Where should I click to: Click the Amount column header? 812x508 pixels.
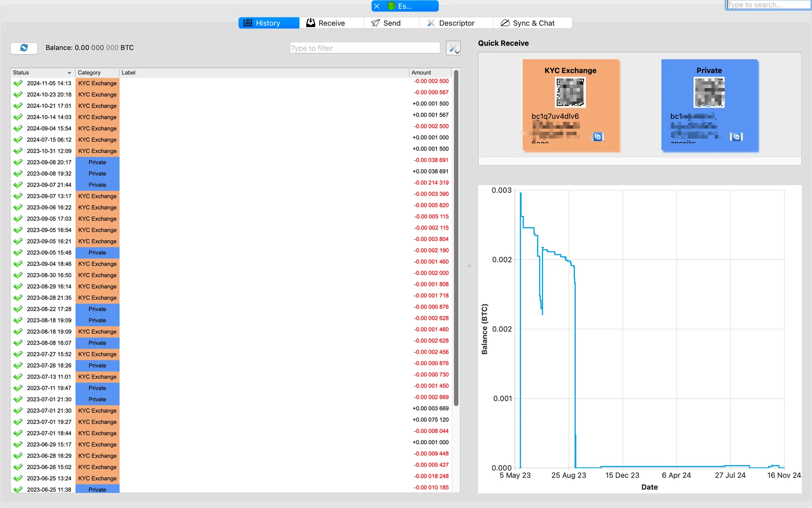421,73
